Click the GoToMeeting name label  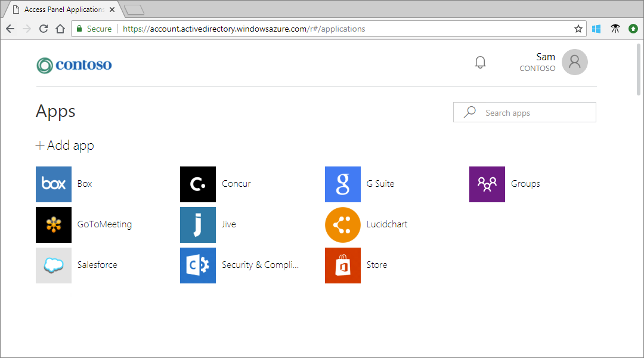104,224
